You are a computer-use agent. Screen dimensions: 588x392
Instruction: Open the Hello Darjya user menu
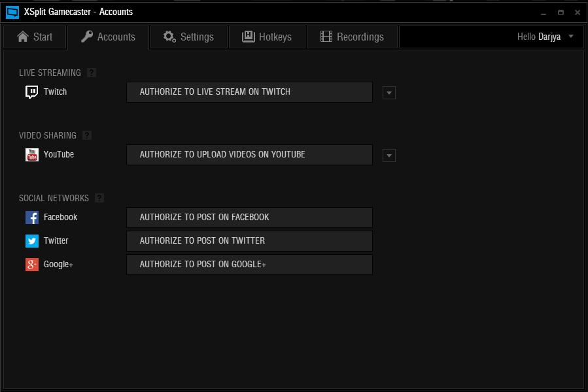(x=545, y=37)
